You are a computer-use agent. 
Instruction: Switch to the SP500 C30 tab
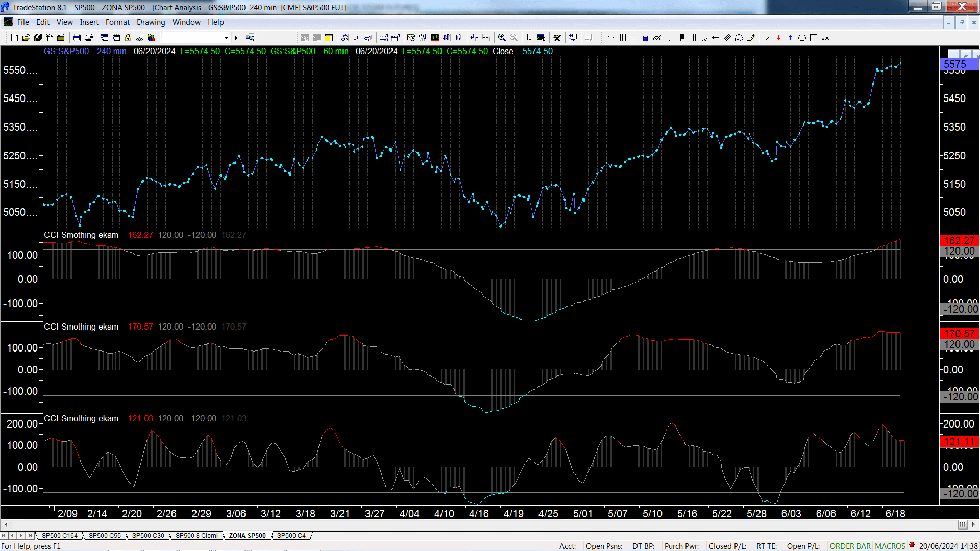click(148, 536)
